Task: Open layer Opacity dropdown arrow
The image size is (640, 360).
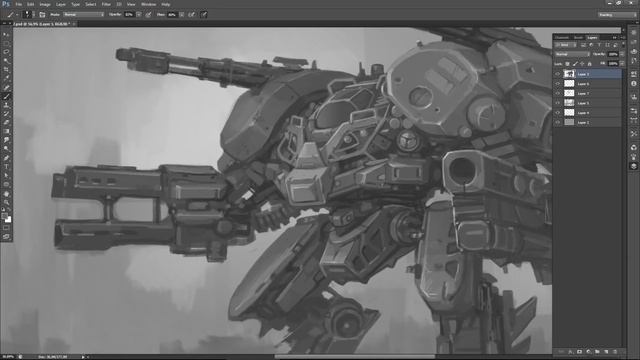Action: click(x=622, y=54)
